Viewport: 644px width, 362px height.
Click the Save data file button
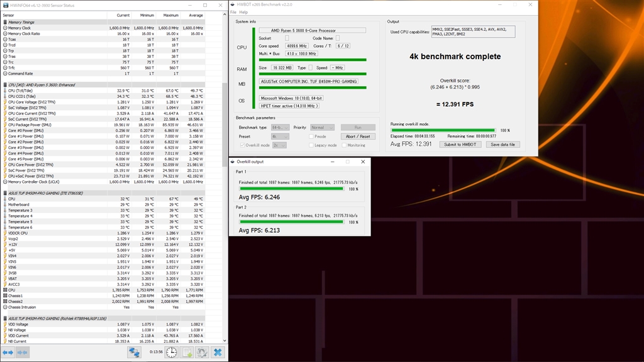(x=502, y=145)
